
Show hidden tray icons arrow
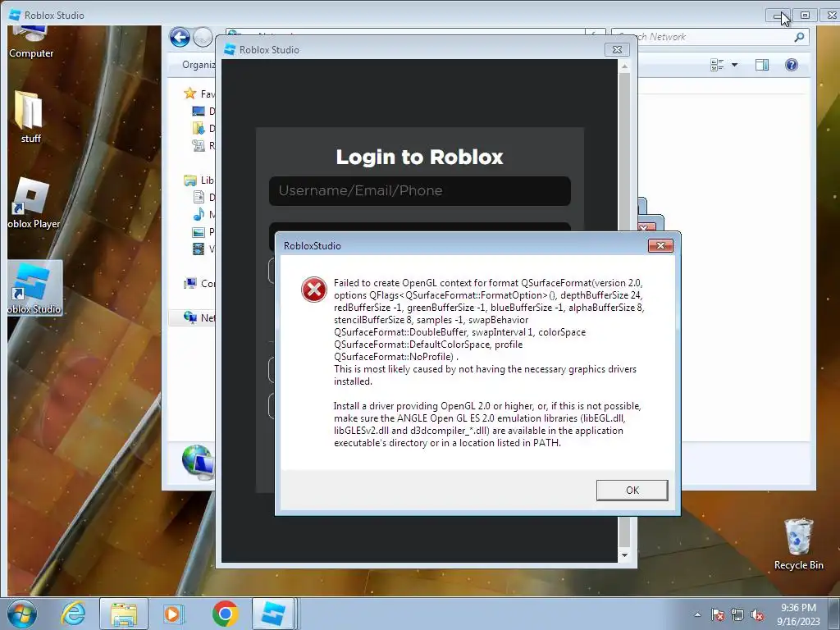click(x=697, y=614)
